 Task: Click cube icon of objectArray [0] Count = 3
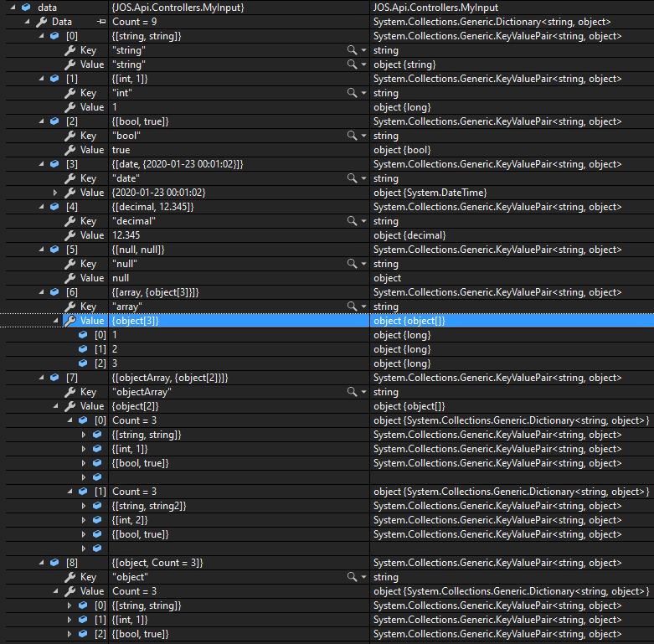click(83, 420)
